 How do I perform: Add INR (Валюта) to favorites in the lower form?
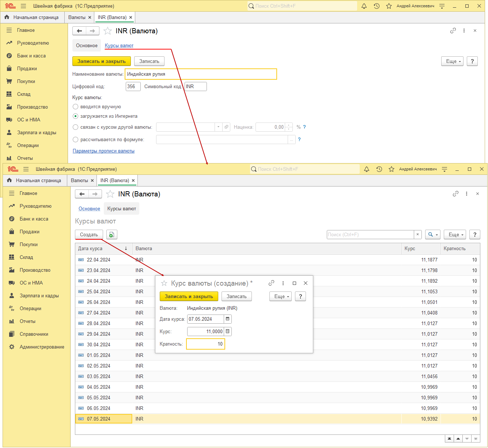[110, 194]
